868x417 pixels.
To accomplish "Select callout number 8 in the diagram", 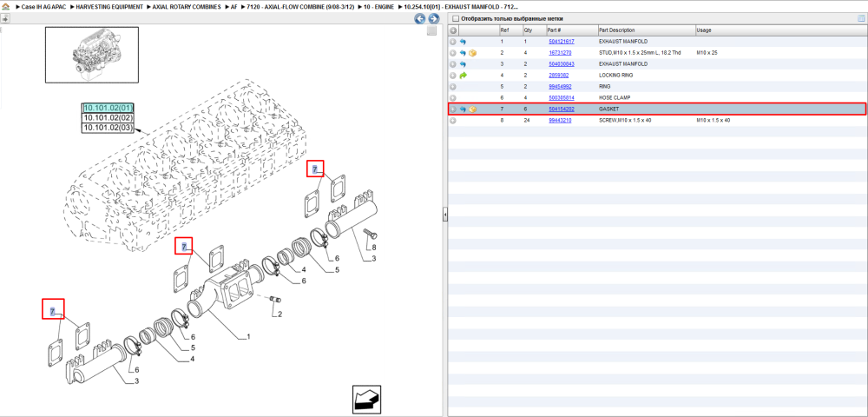I will tap(373, 247).
